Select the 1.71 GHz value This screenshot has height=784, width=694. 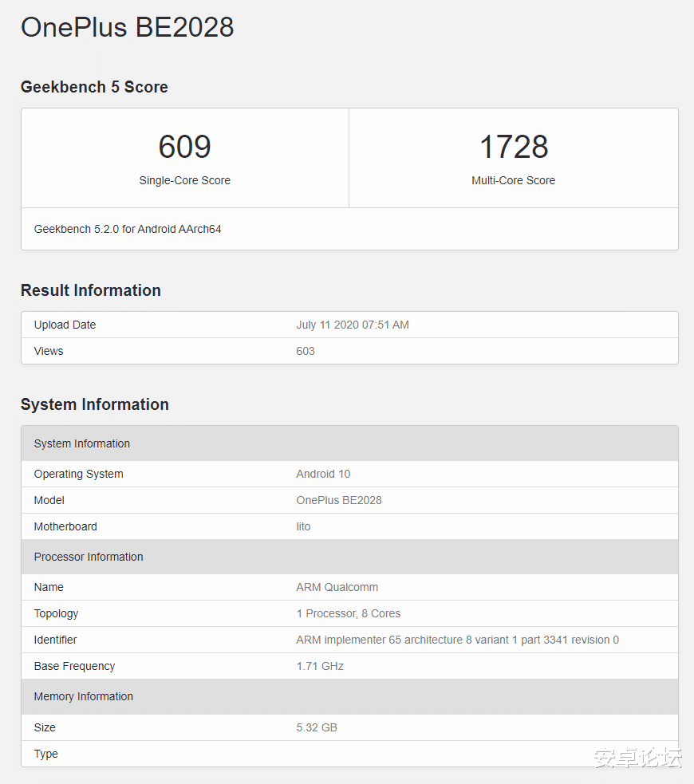click(x=320, y=666)
